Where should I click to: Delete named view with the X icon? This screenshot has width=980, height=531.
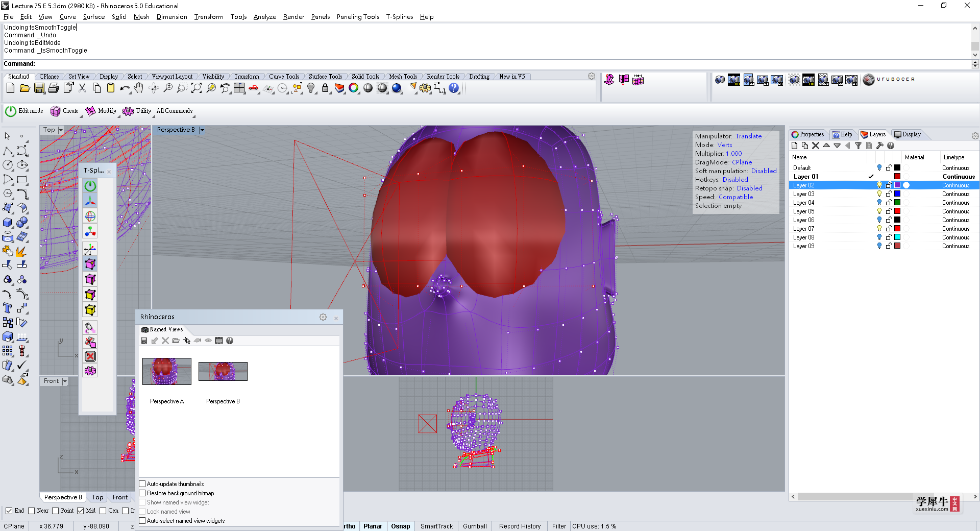pos(165,341)
